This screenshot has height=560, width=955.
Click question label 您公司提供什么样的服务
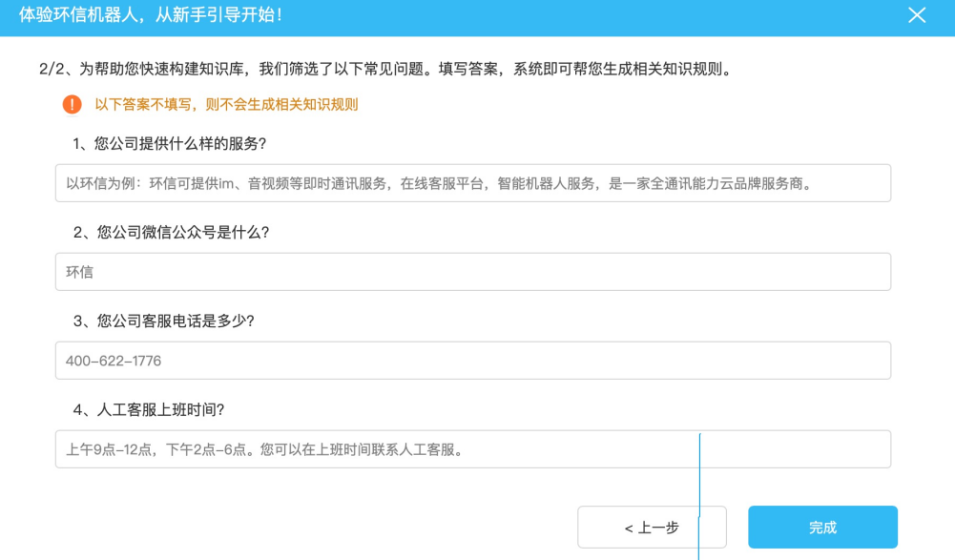click(x=170, y=144)
